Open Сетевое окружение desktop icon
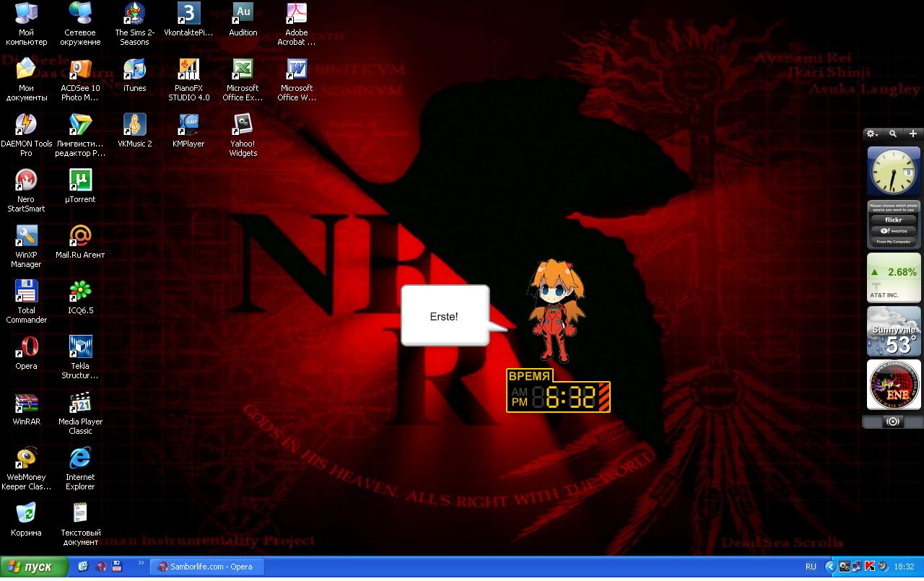This screenshot has width=924, height=581. tap(80, 24)
